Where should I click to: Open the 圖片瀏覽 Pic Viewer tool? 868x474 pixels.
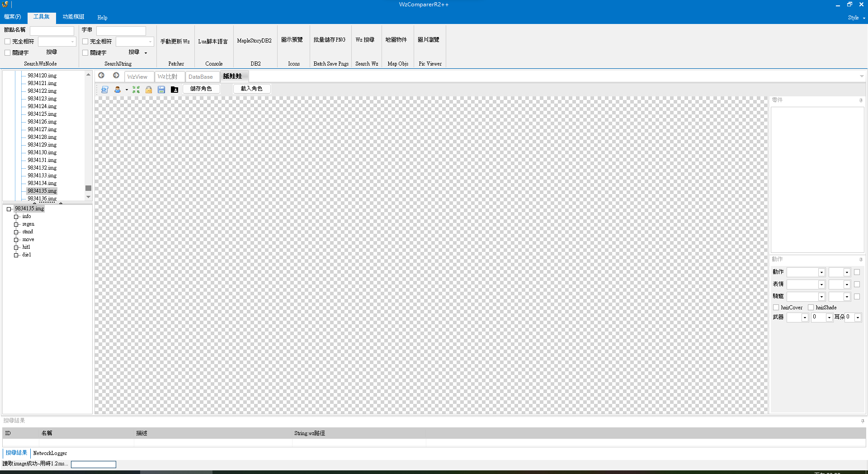click(429, 40)
